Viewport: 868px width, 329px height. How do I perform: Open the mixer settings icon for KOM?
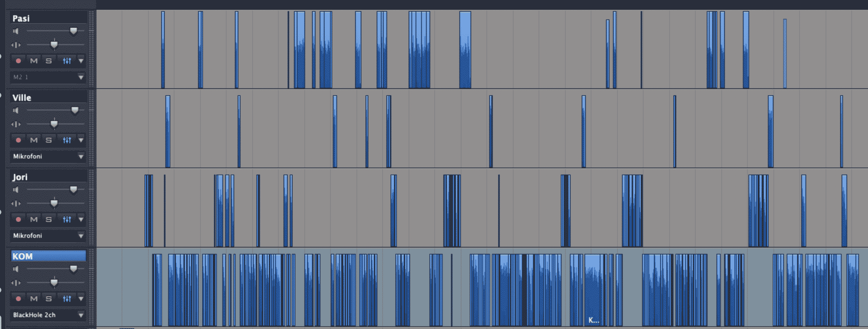pyautogui.click(x=67, y=299)
